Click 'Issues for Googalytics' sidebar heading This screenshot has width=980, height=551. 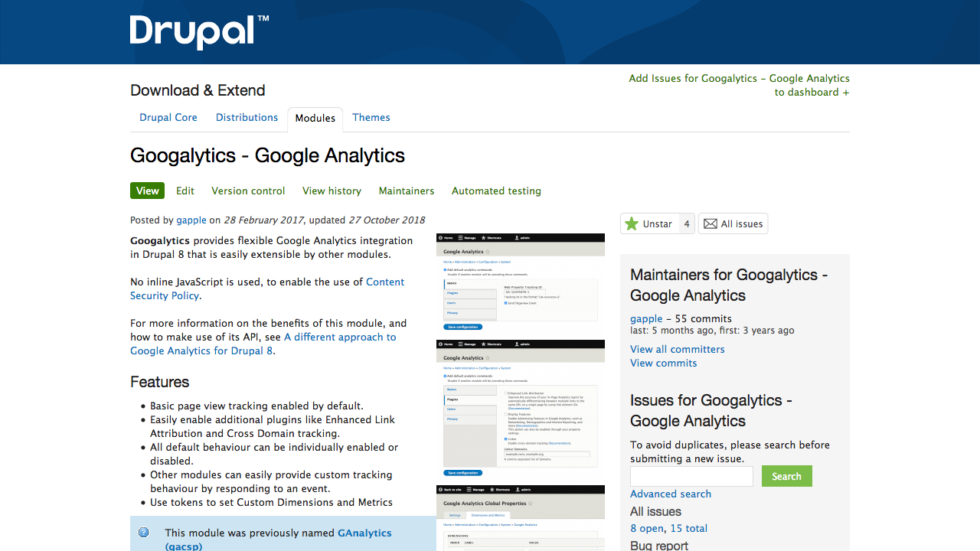click(711, 411)
